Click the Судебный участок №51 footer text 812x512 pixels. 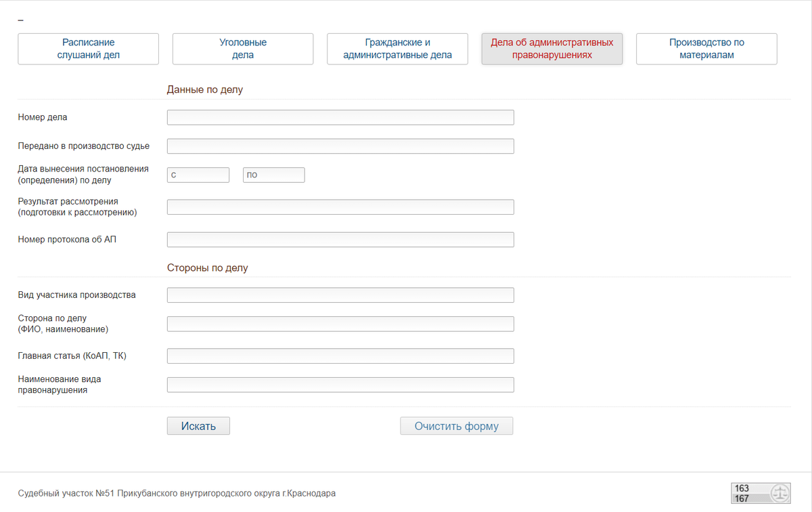coord(177,494)
